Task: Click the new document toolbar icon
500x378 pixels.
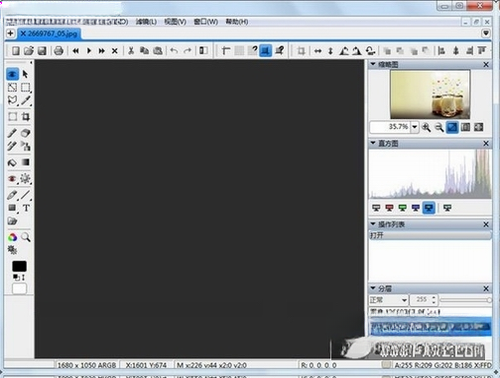Action: coord(16,51)
